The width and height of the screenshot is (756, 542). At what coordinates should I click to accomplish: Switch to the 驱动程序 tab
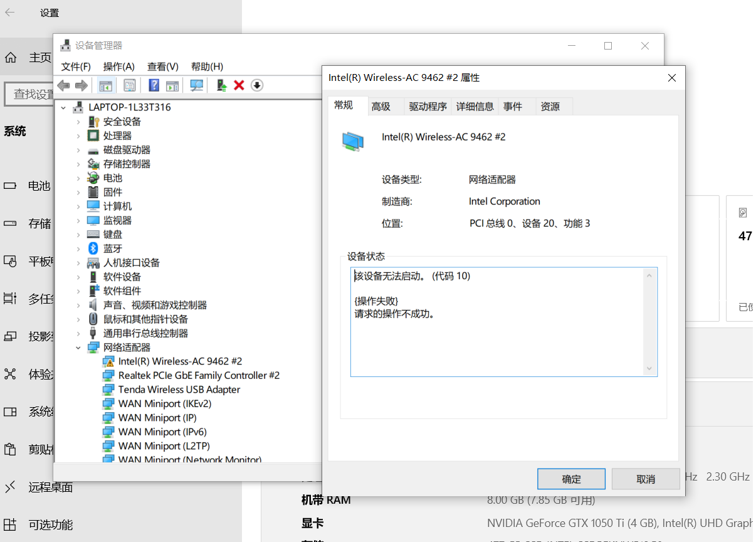[x=428, y=107]
